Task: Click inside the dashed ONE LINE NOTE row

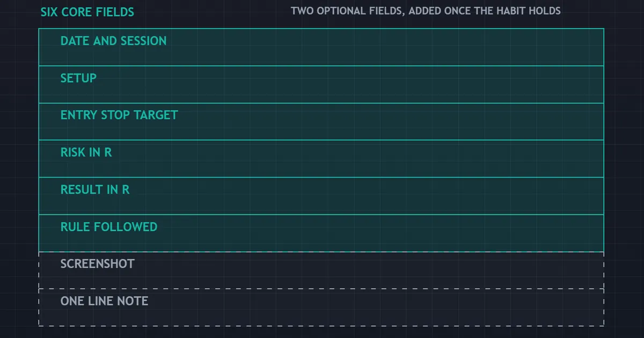Action: [321, 307]
